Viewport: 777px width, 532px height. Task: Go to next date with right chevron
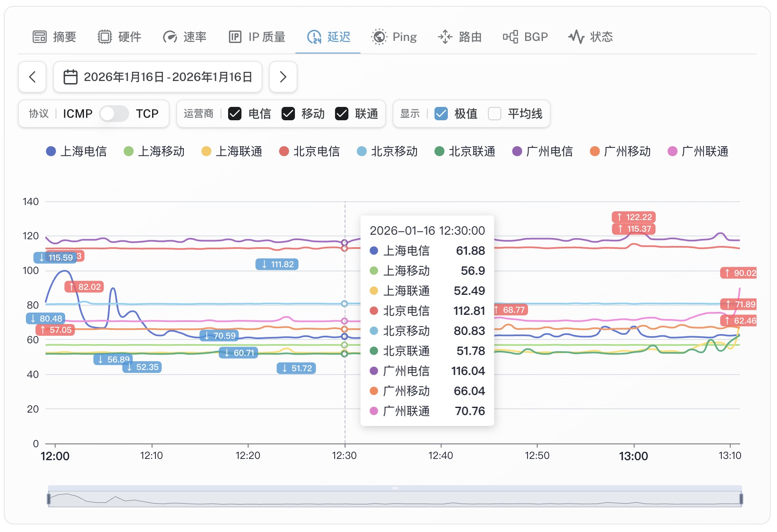coord(283,77)
